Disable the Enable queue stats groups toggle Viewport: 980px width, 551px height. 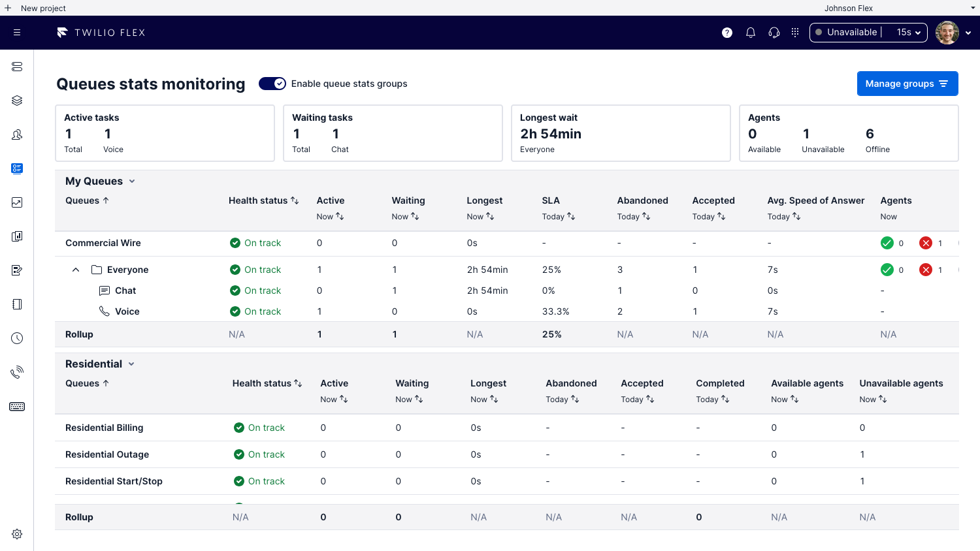click(272, 84)
